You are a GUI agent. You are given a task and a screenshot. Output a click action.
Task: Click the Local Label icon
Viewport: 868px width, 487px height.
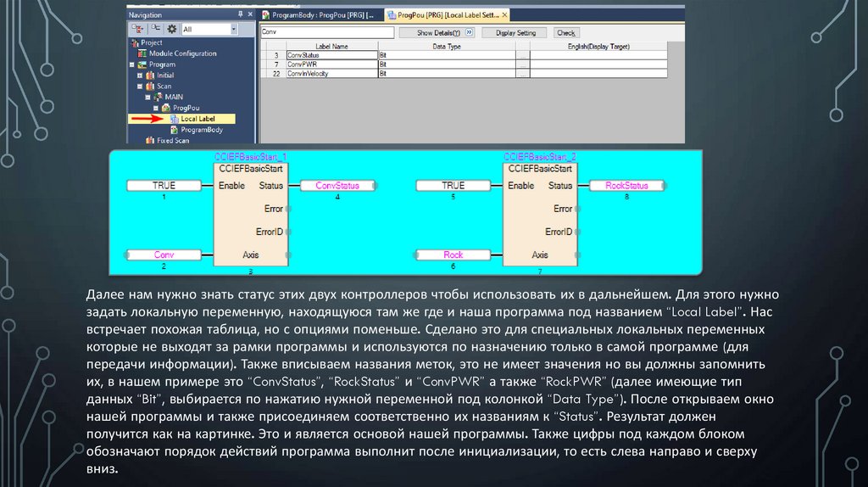click(x=175, y=119)
